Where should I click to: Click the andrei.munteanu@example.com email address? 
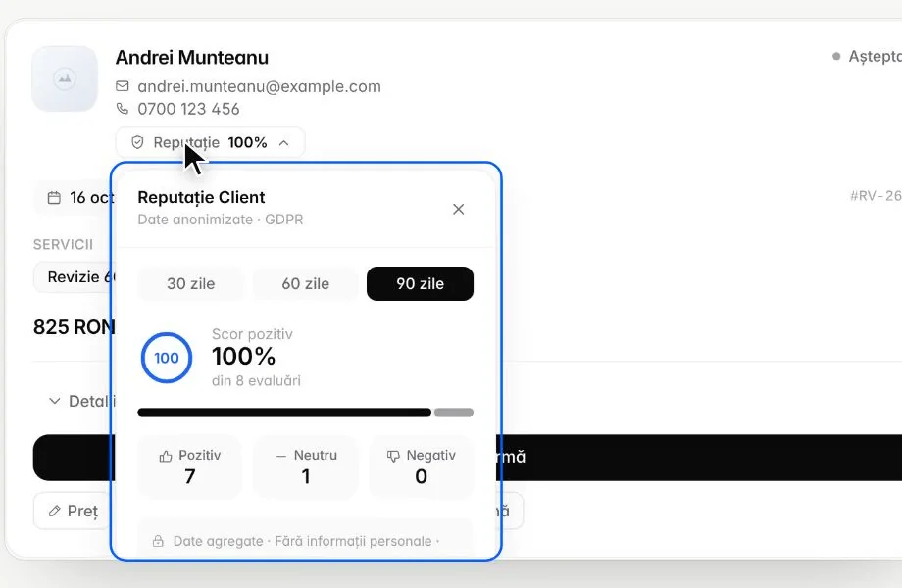[259, 86]
